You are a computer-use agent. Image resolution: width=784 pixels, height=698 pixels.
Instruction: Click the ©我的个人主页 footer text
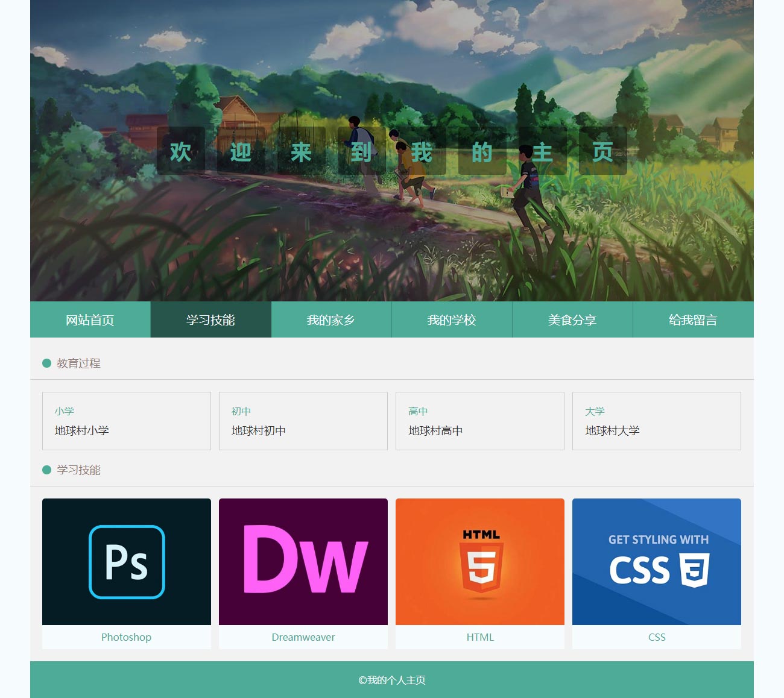point(392,680)
